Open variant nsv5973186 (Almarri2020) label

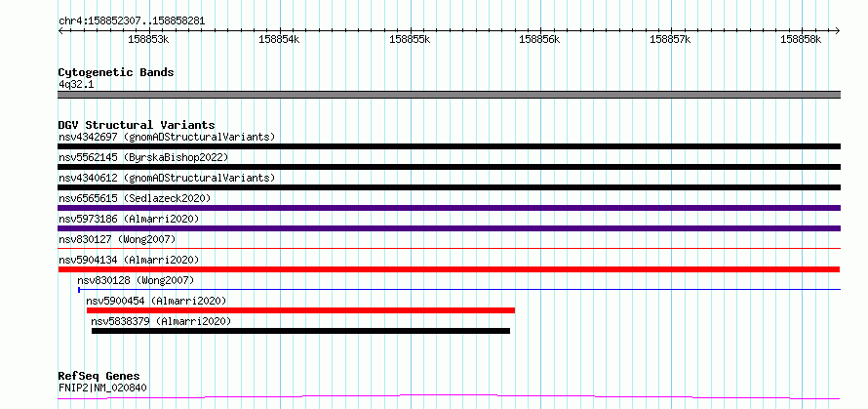(129, 219)
